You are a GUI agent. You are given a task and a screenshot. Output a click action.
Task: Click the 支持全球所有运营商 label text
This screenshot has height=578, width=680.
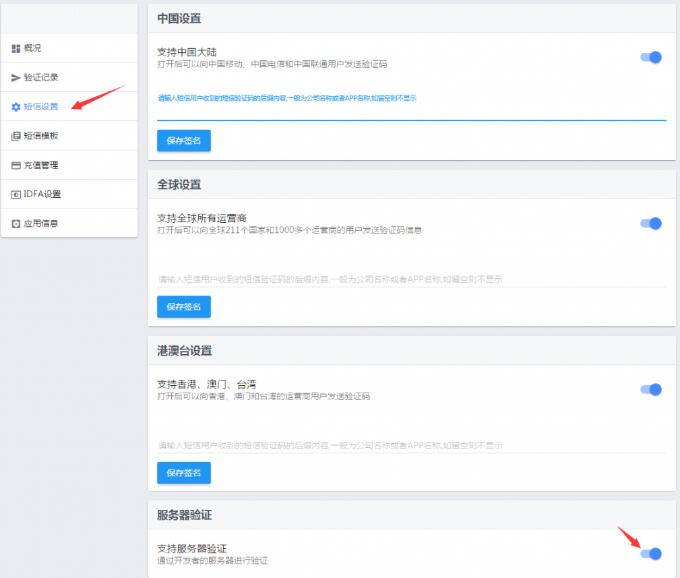[x=202, y=218]
